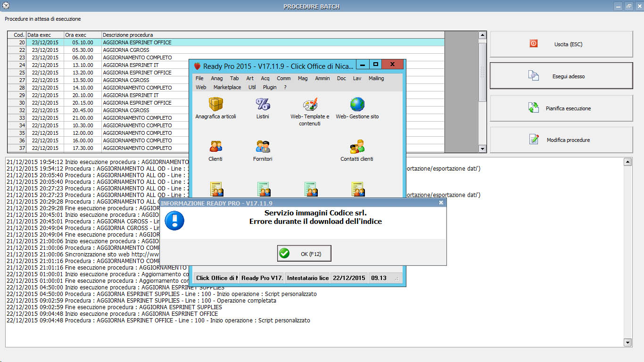Click the strawberry Ready Pro logo icon
The image size is (644, 362).
click(x=198, y=66)
